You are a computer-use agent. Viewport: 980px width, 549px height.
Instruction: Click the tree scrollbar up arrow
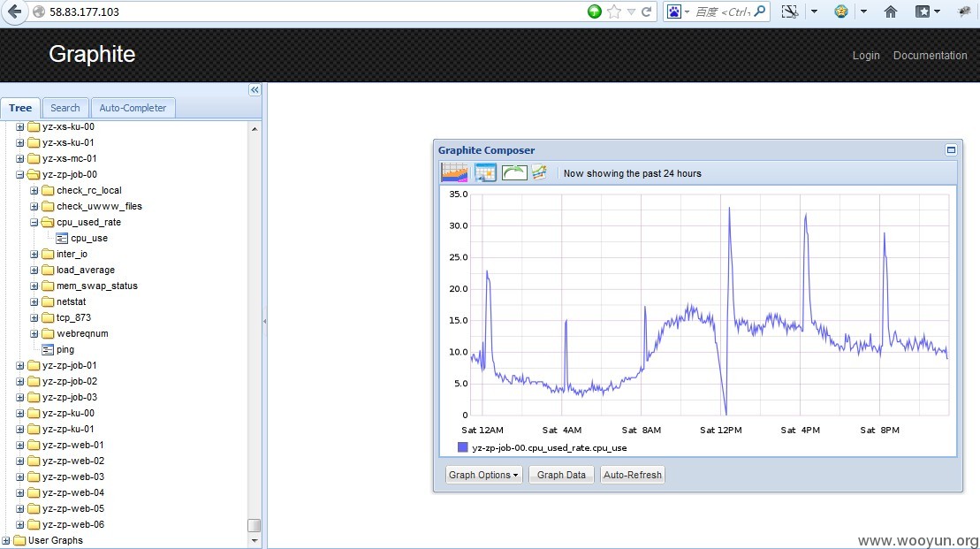click(254, 129)
